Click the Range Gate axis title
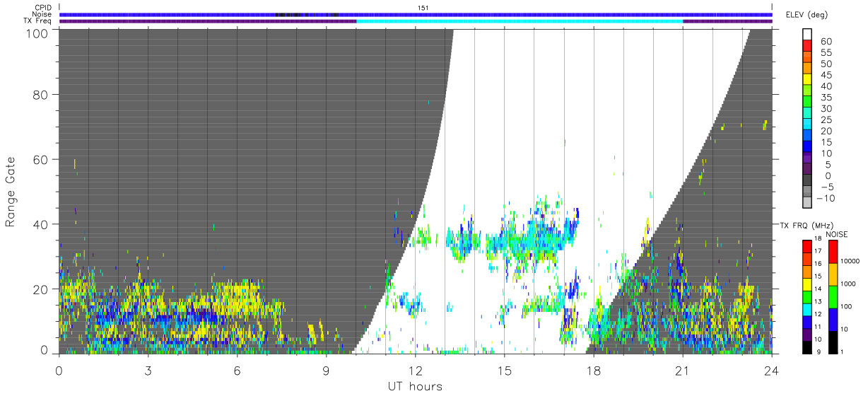The height and width of the screenshot is (401, 868). point(11,192)
